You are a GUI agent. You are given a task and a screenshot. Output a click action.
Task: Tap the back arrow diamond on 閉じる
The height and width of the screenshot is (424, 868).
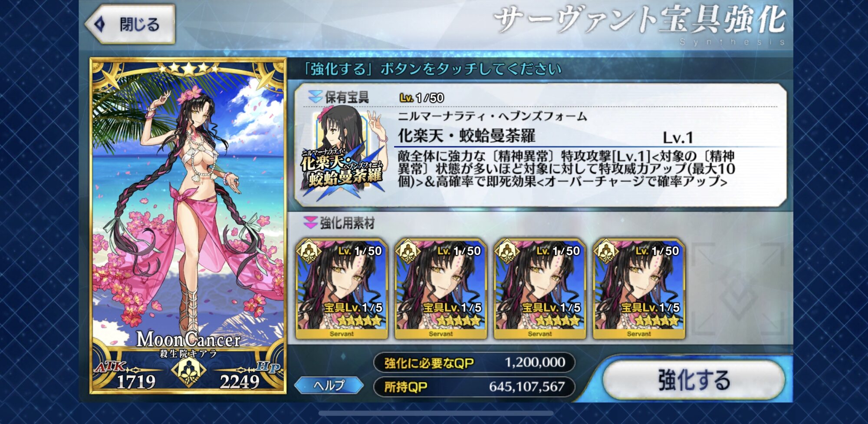point(99,24)
